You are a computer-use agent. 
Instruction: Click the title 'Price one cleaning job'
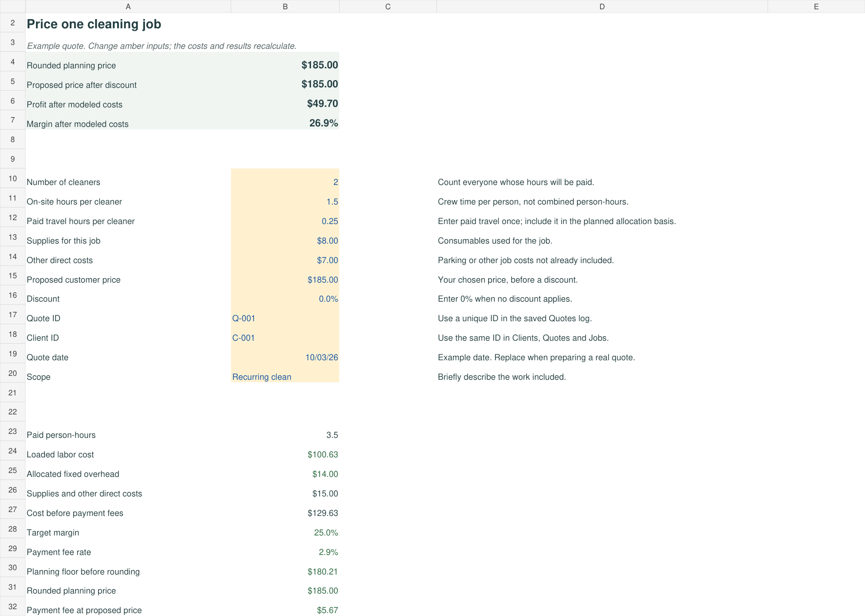[94, 24]
